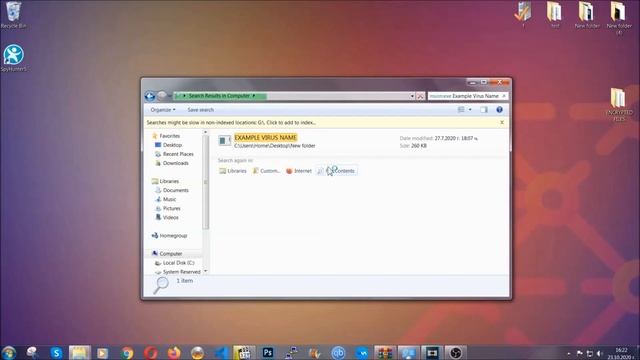Open the Organize menu
This screenshot has width=640, height=360.
[163, 110]
